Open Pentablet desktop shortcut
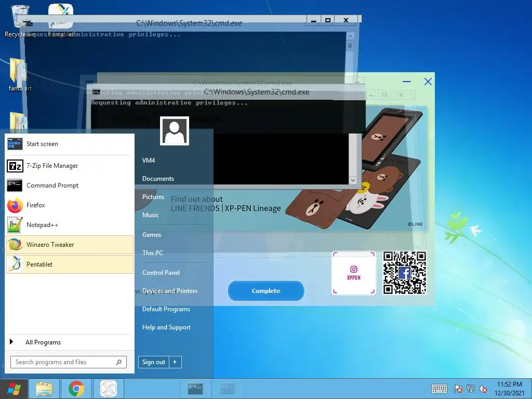Image resolution: width=532 pixels, height=399 pixels. point(61,20)
